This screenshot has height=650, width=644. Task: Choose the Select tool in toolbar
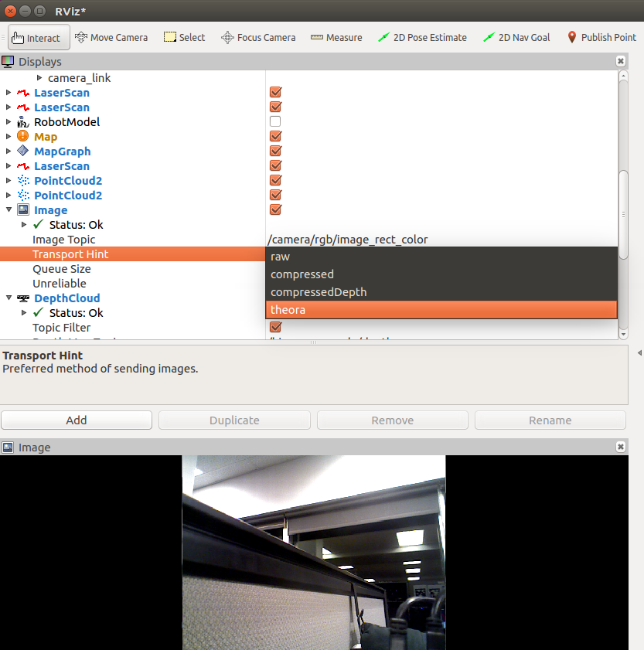click(184, 37)
